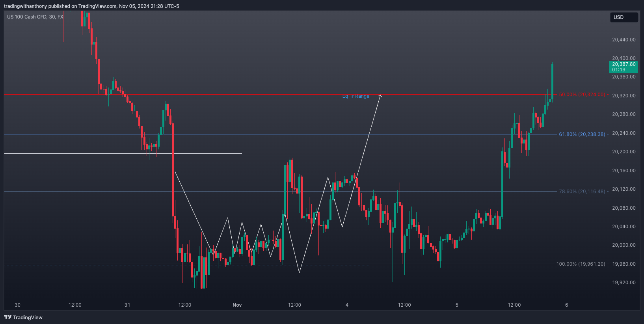Click the 20,200.00 price axis label
The image size is (644, 324).
[624, 152]
